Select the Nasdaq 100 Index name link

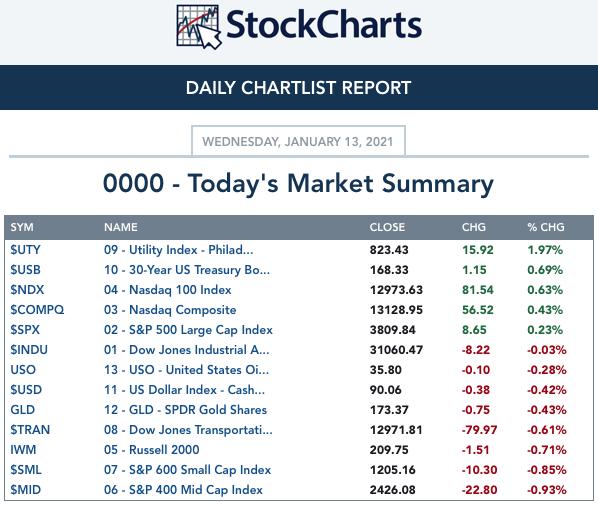(x=167, y=290)
